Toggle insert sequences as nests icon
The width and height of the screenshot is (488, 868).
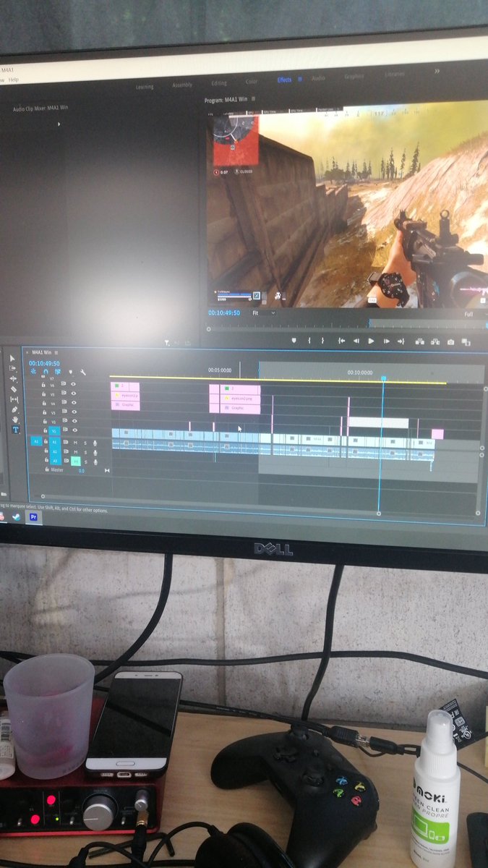click(33, 372)
